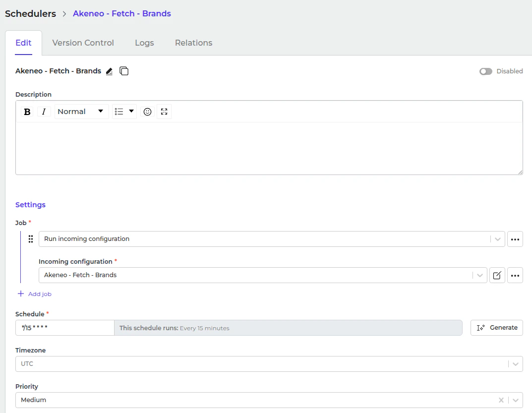This screenshot has height=413, width=532.
Task: Click into the Schedule cron expression field
Action: 65,328
